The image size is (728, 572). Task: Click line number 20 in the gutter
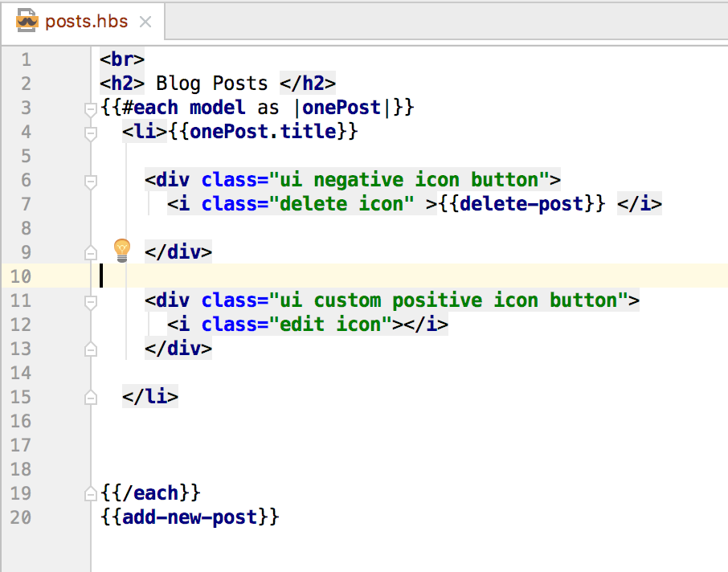point(21,517)
